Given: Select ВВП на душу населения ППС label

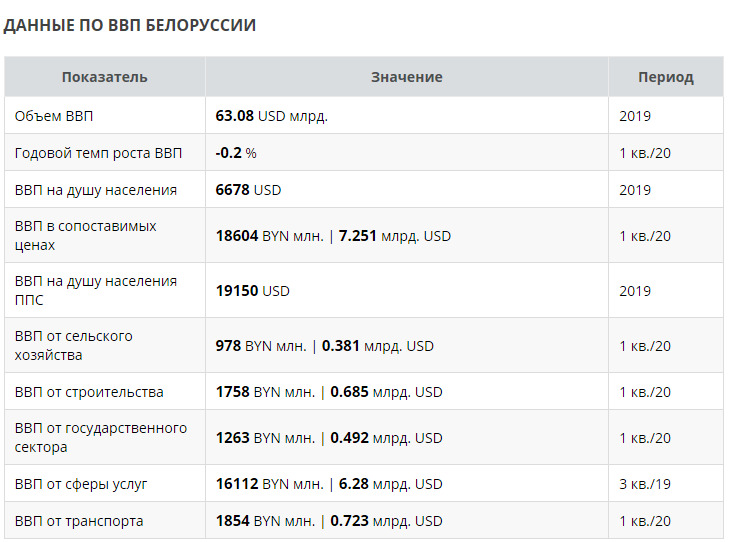Looking at the screenshot, I should [96, 290].
